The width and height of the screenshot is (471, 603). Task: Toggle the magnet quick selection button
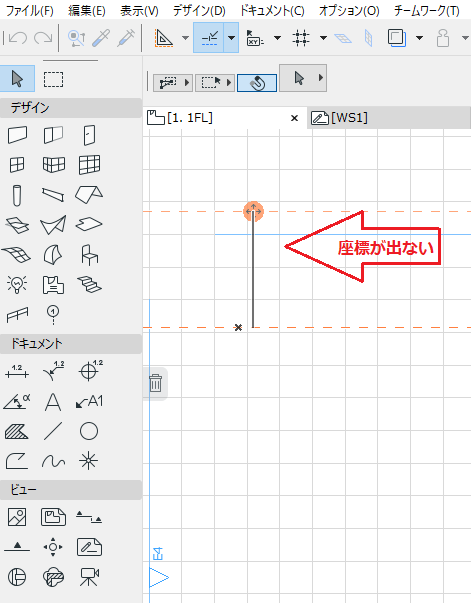tap(257, 82)
